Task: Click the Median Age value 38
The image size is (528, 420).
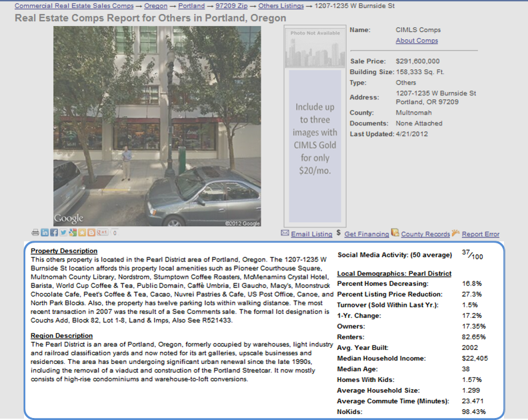Action: pos(466,369)
